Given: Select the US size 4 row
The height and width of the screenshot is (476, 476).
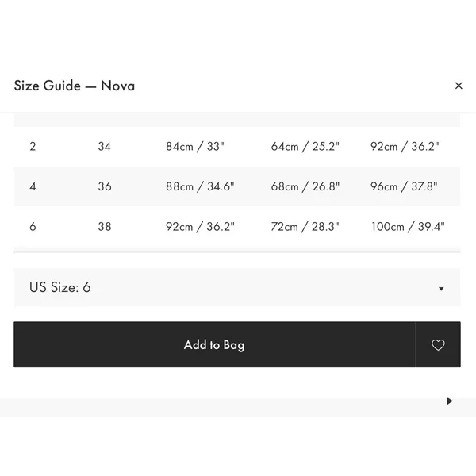Looking at the screenshot, I should (x=237, y=186).
